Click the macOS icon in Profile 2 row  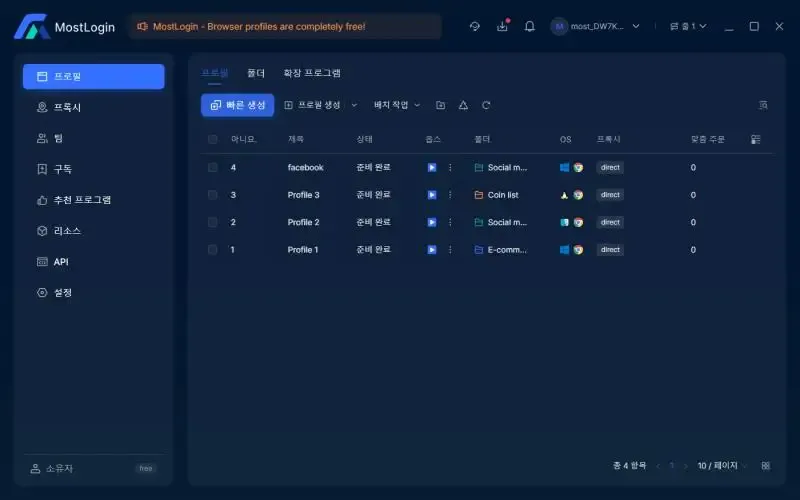[564, 222]
